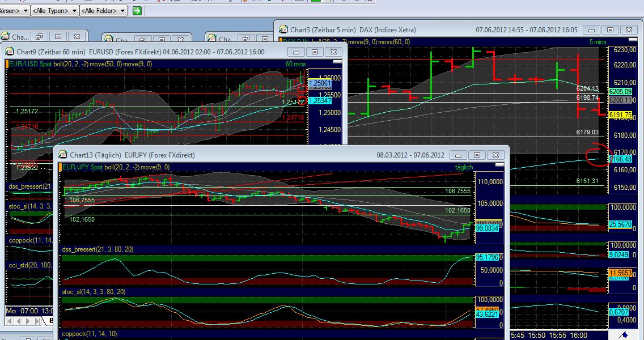Click the green execute arrow in the top toolbar
Screen dimensions: 644x340
click(x=137, y=10)
